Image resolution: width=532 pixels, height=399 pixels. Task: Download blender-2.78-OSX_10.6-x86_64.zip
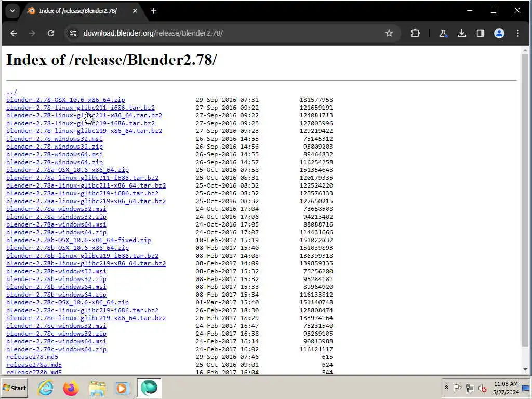65,100
